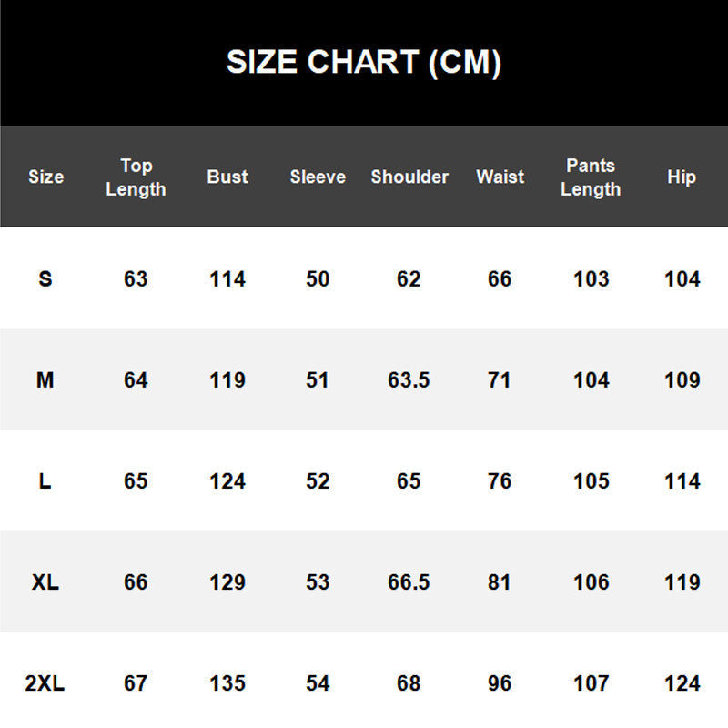The width and height of the screenshot is (728, 728).
Task: Click the 'Waist' column header
Action: (x=500, y=177)
